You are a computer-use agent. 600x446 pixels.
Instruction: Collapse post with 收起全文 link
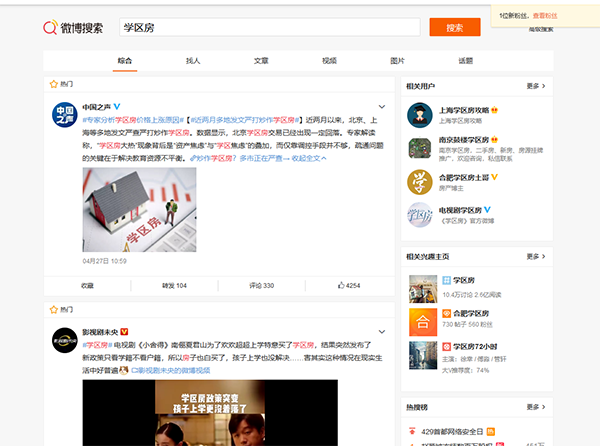(309, 158)
